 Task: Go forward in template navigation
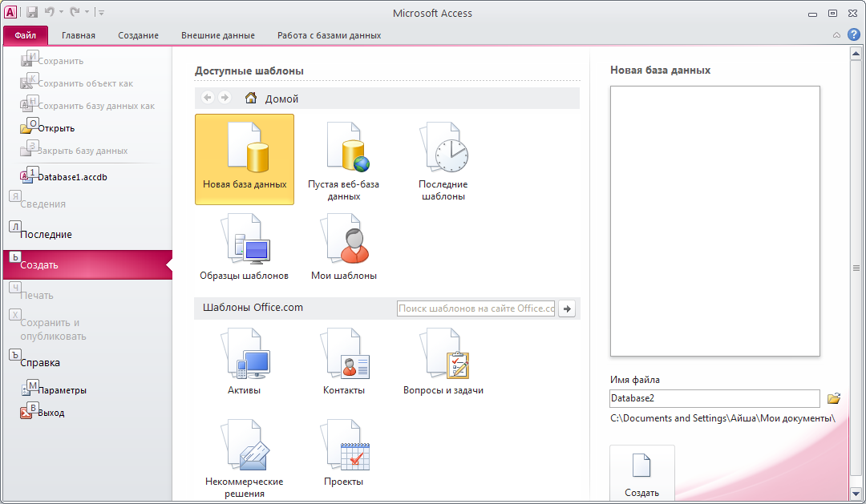pyautogui.click(x=225, y=98)
